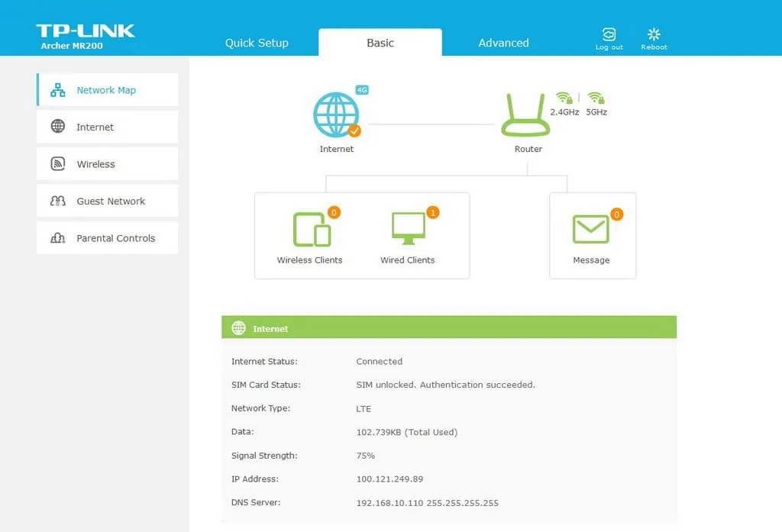Viewport: 782px width, 532px height.
Task: Go to Wireless settings in sidebar
Action: coord(107,164)
